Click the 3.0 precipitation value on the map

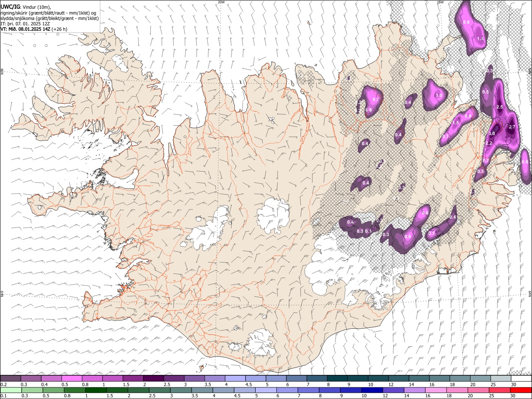coord(492,133)
